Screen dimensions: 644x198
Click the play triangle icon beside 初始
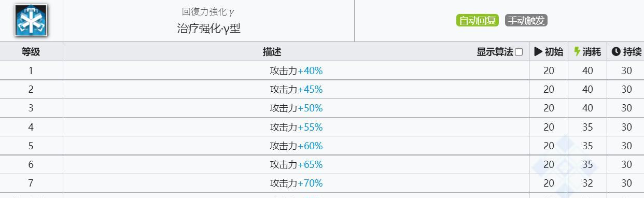(x=538, y=52)
